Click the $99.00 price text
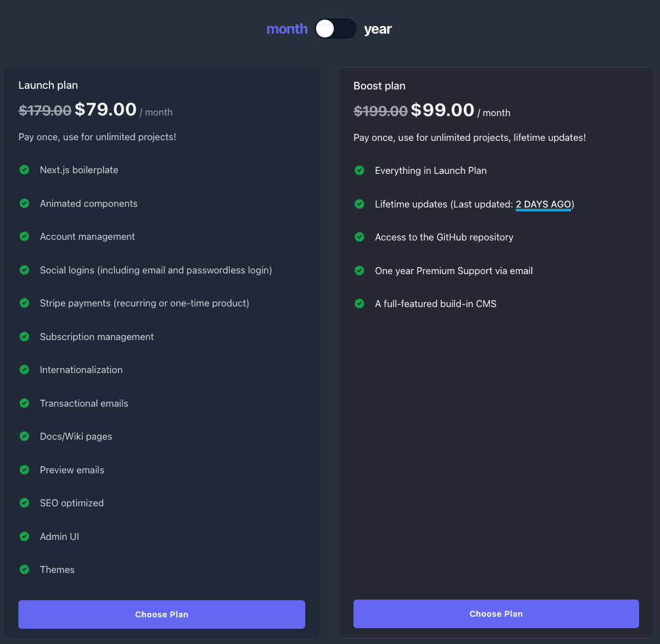Screen dimensions: 660x644 (x=442, y=109)
